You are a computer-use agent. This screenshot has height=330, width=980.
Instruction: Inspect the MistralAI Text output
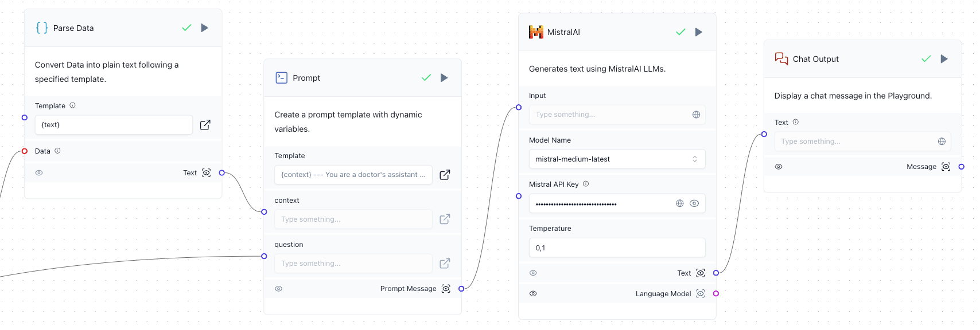click(x=700, y=273)
